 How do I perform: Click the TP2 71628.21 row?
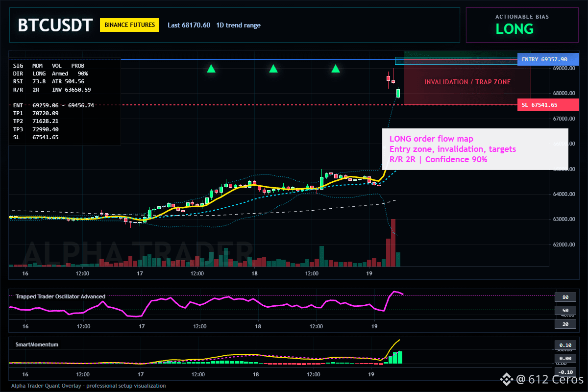[x=36, y=121]
